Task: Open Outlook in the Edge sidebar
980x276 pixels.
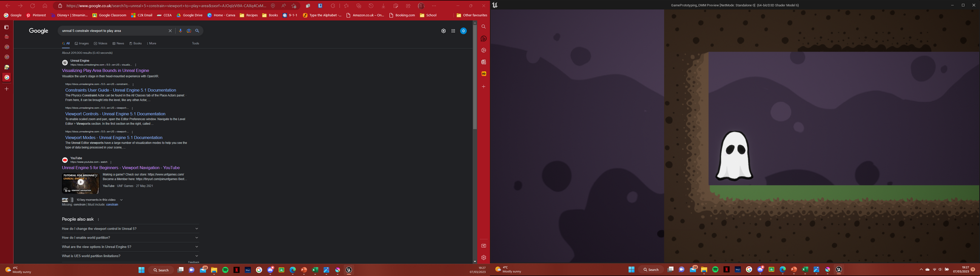Action: click(484, 62)
